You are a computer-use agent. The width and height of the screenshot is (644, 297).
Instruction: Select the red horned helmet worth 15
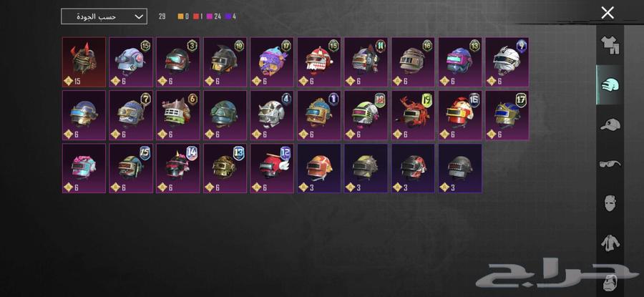[x=84, y=62]
